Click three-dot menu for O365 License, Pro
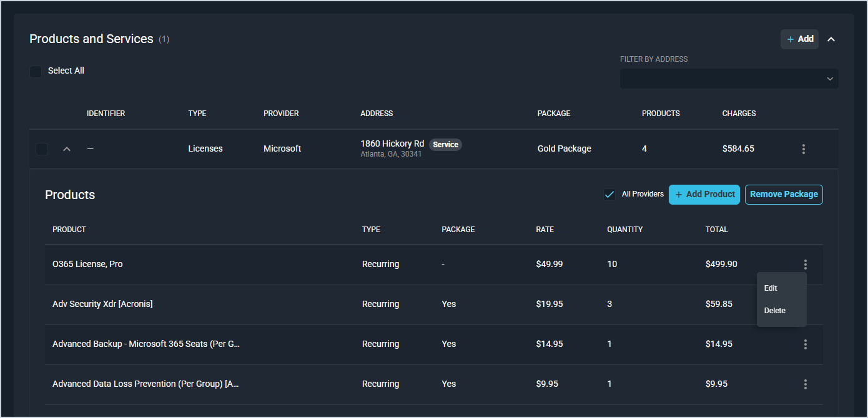The height and width of the screenshot is (418, 868). [806, 265]
